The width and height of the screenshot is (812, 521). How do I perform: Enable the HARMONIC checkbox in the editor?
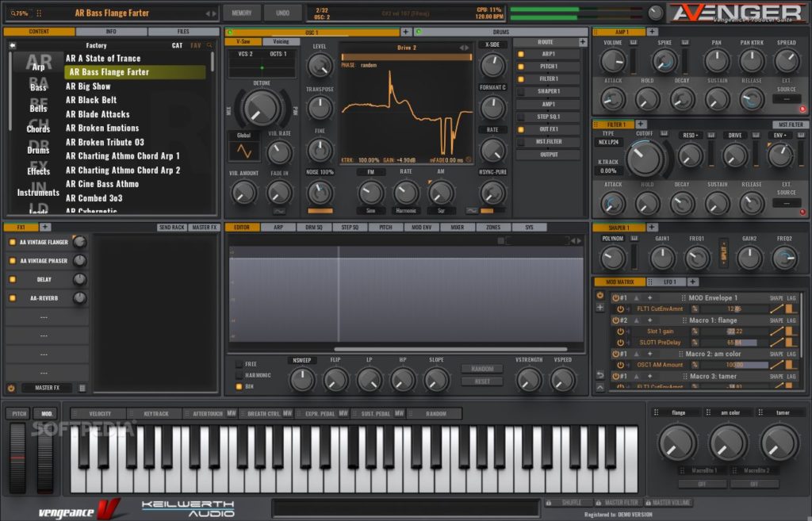click(x=239, y=375)
